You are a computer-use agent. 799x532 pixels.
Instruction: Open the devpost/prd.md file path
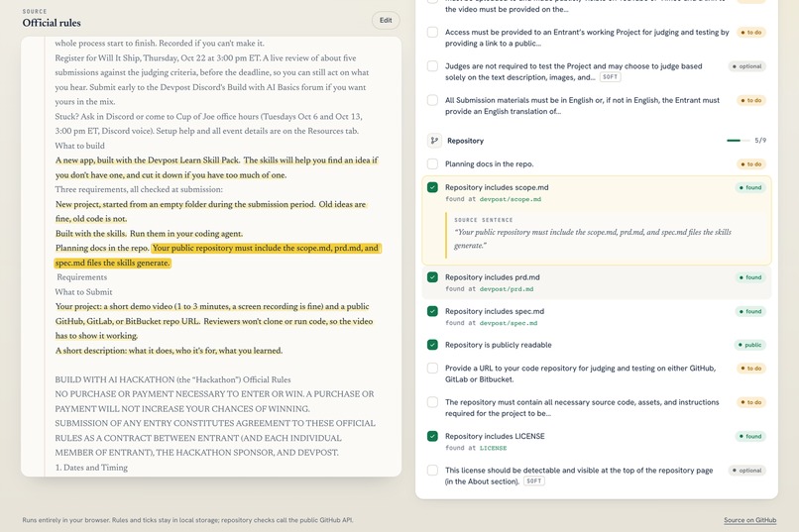tap(507, 288)
